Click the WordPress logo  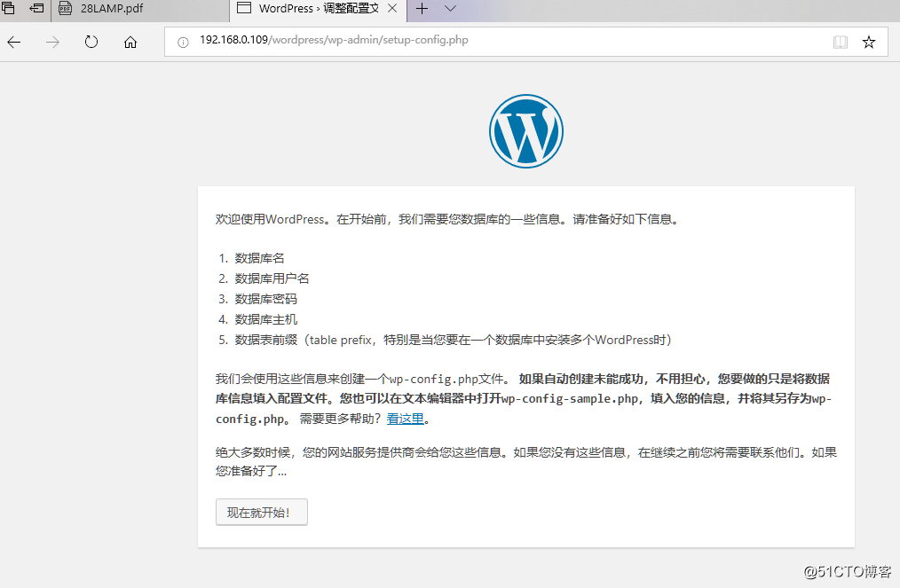coord(526,131)
